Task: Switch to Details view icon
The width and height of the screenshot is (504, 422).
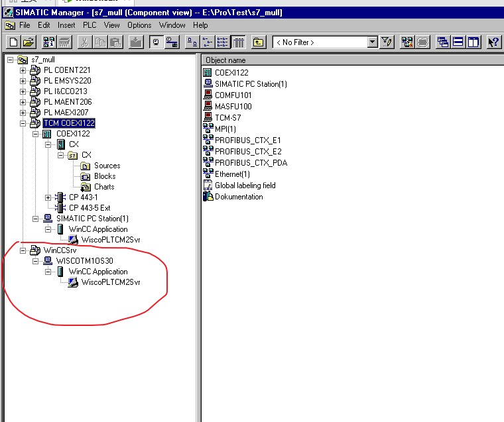Action: click(x=238, y=42)
